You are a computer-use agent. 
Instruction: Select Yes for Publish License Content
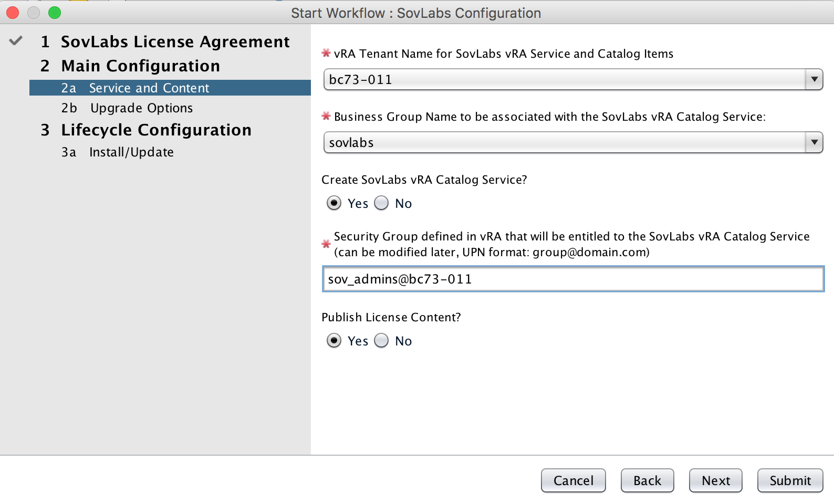(334, 341)
